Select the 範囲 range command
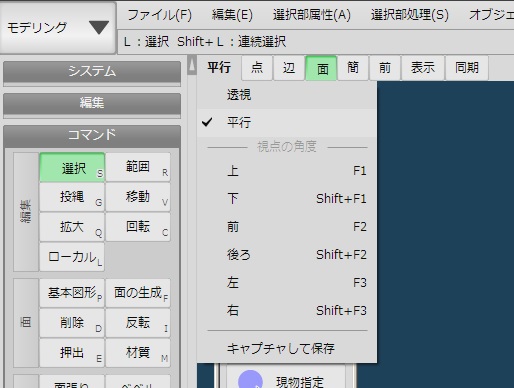This screenshot has width=514, height=388. pyautogui.click(x=138, y=167)
